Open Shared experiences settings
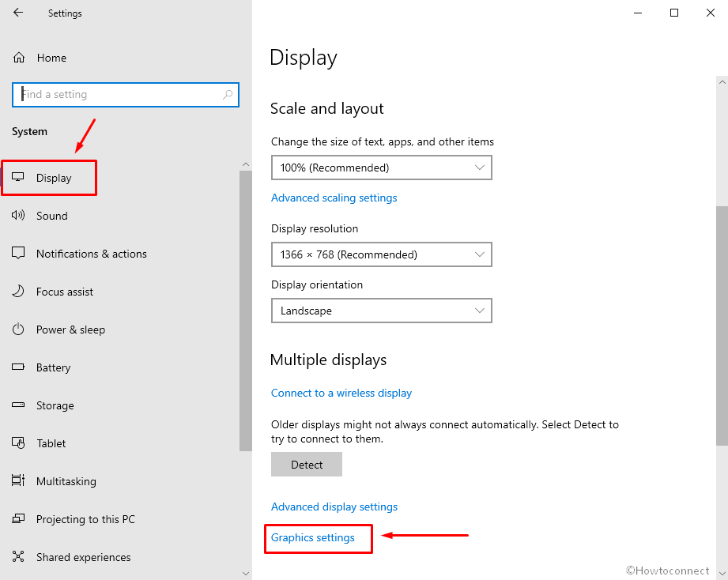The height and width of the screenshot is (580, 728). point(19,556)
